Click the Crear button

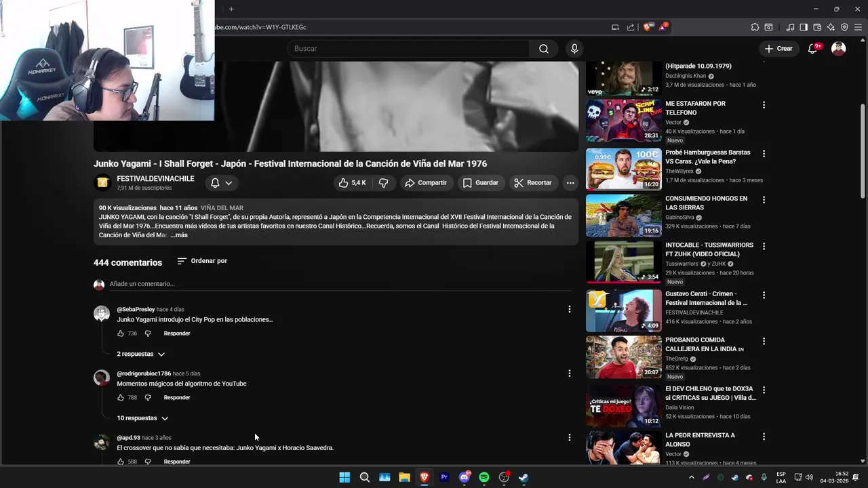[x=778, y=49]
